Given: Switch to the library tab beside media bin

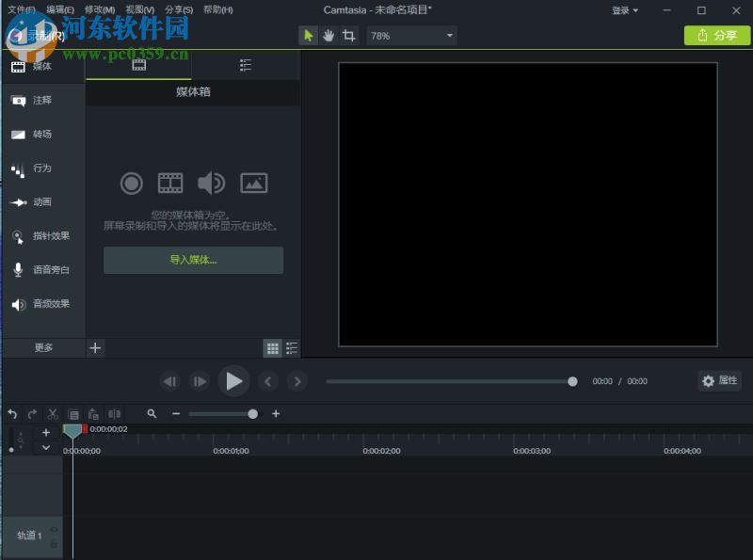Looking at the screenshot, I should click(x=245, y=65).
